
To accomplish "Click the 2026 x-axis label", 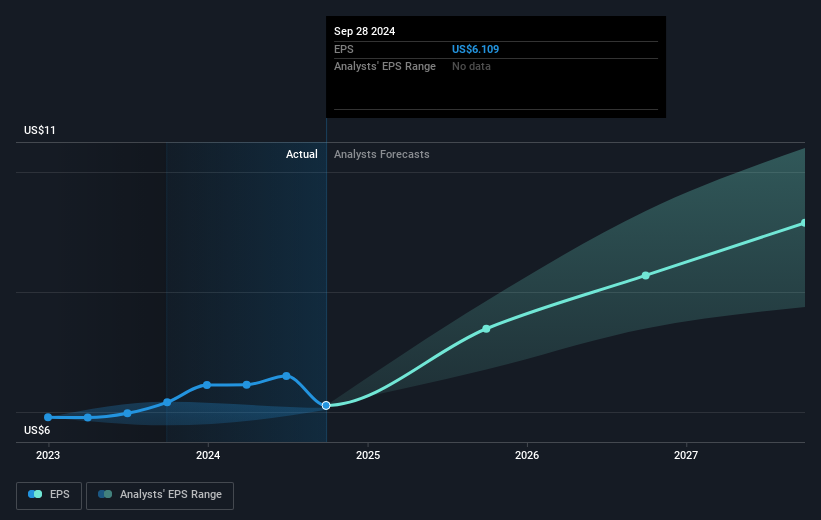I will click(x=527, y=455).
